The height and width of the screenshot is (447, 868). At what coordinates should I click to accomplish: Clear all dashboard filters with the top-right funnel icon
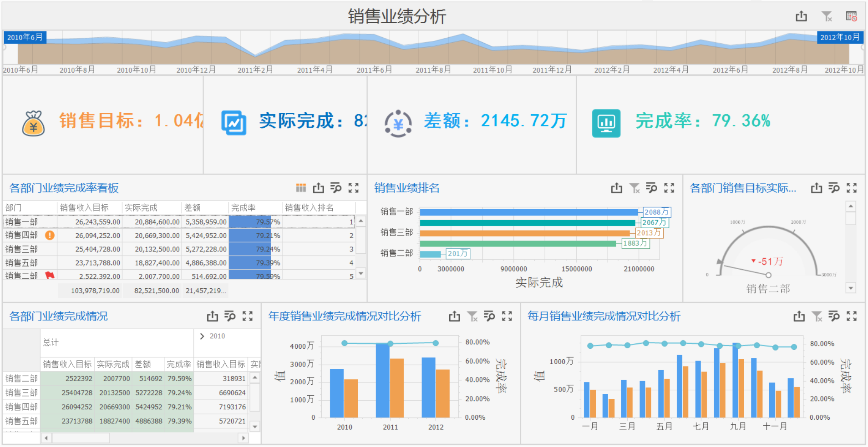827,17
